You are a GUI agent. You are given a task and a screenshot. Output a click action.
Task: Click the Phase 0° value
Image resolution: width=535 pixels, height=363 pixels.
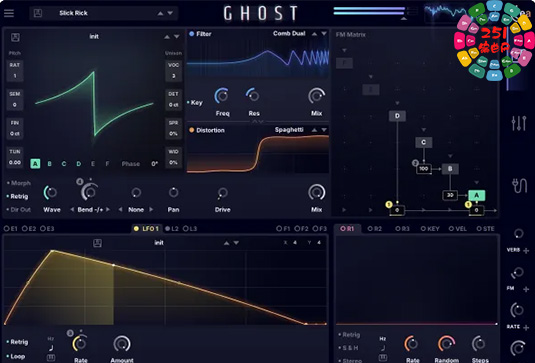[155, 164]
